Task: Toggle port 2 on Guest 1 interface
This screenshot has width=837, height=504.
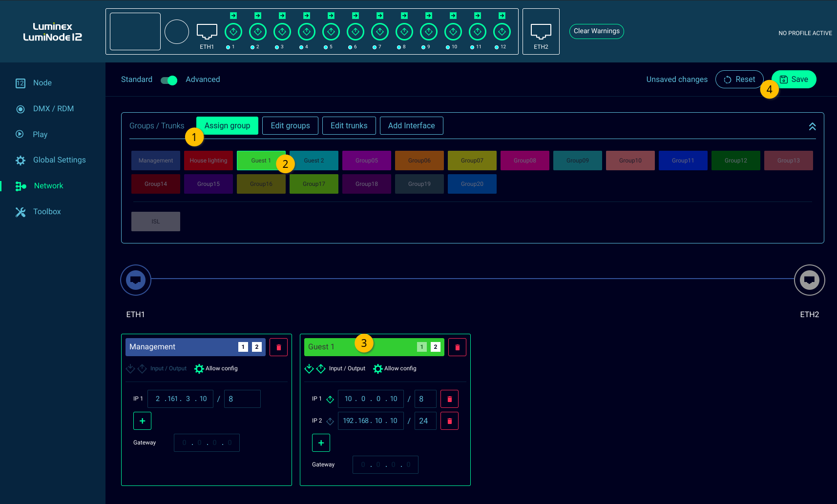Action: [436, 347]
